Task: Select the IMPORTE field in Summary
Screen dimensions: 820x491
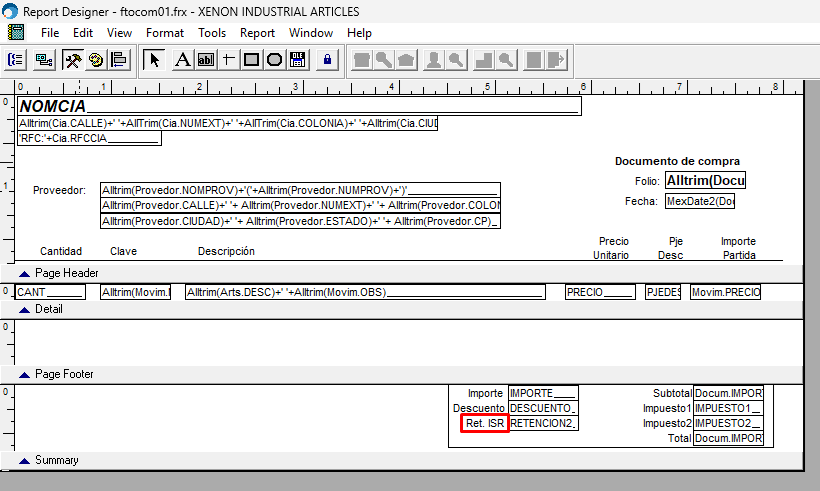Action: [543, 393]
